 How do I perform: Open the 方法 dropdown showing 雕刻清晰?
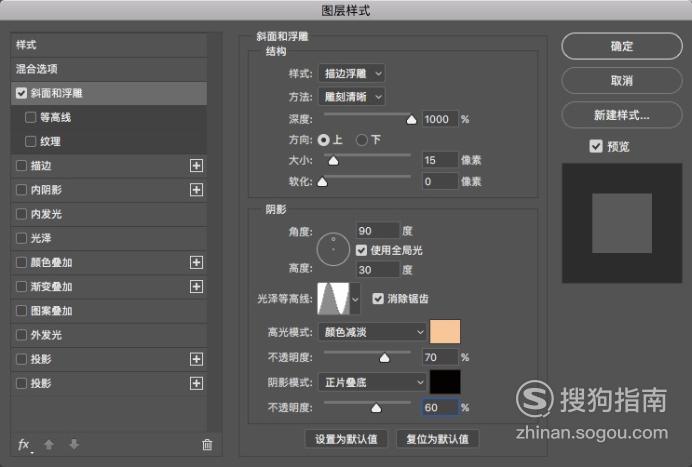coord(351,97)
